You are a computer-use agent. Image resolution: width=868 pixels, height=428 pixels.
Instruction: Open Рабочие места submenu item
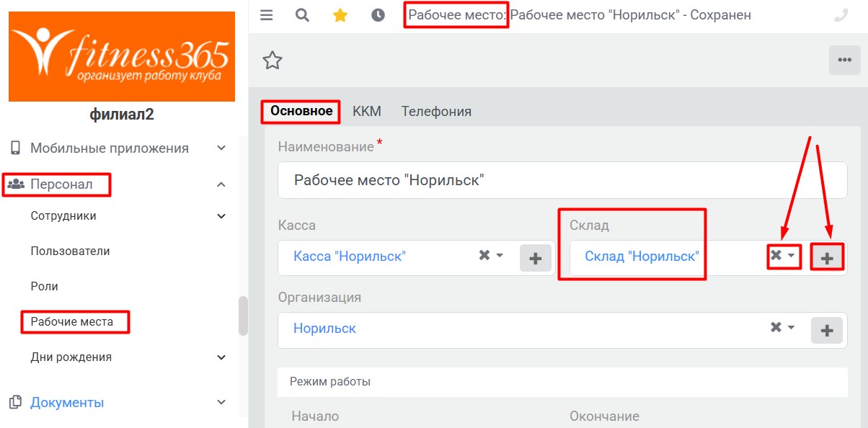(72, 321)
